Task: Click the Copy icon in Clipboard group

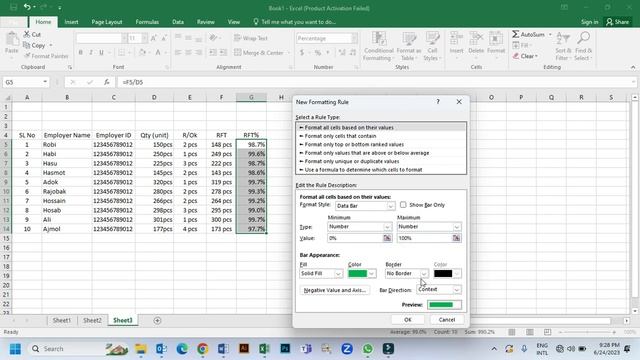Action: [27, 45]
